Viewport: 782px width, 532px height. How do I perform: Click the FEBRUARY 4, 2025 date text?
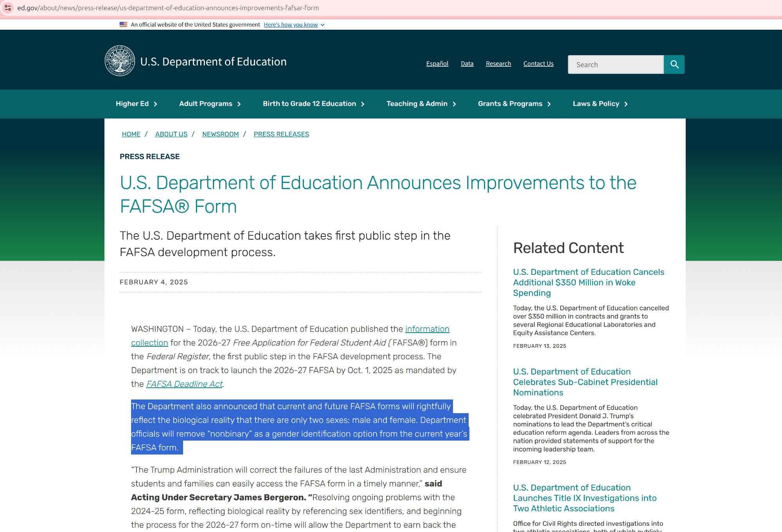click(x=154, y=282)
